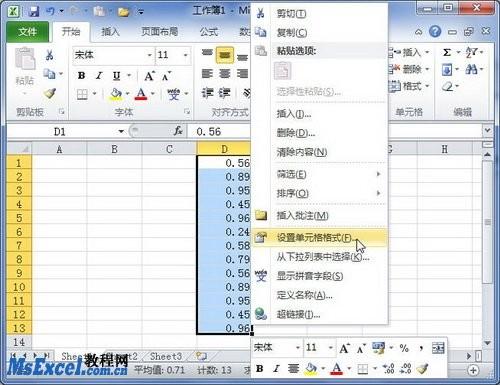Screen dimensions: 500x385
Task: Click the Help question mark icon
Action: point(435,32)
